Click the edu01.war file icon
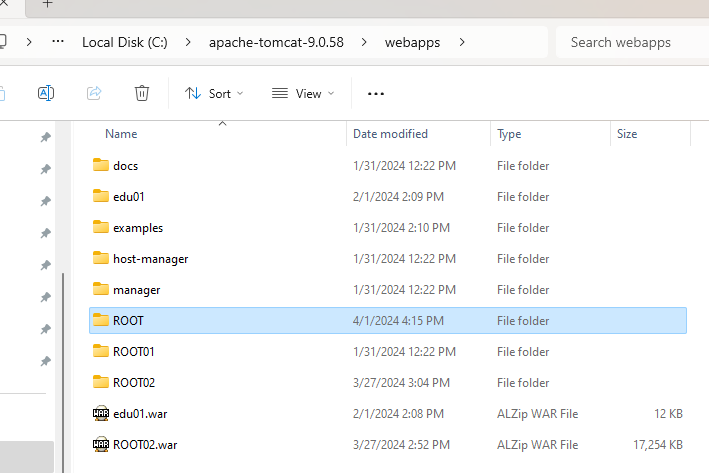This screenshot has height=473, width=709. click(x=100, y=413)
